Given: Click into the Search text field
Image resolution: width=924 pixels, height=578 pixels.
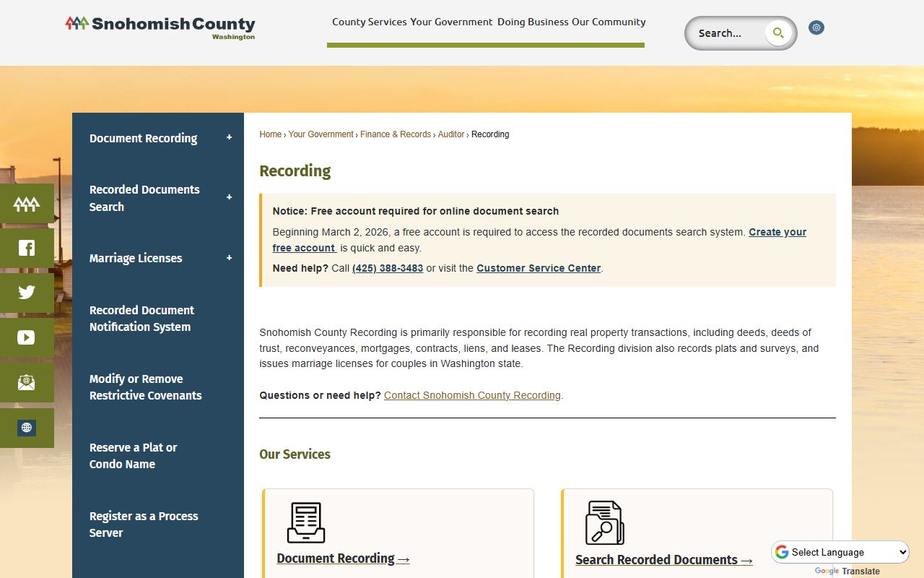Looking at the screenshot, I should (728, 33).
